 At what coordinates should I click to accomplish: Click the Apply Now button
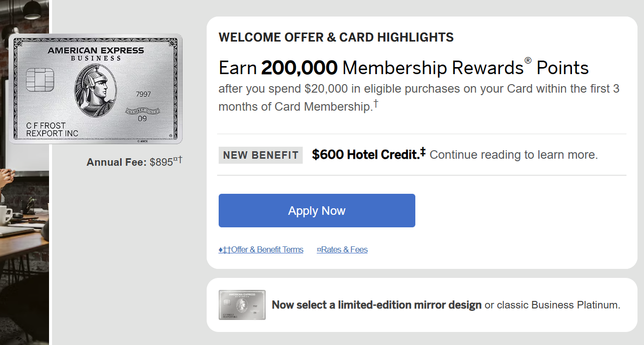pyautogui.click(x=317, y=210)
